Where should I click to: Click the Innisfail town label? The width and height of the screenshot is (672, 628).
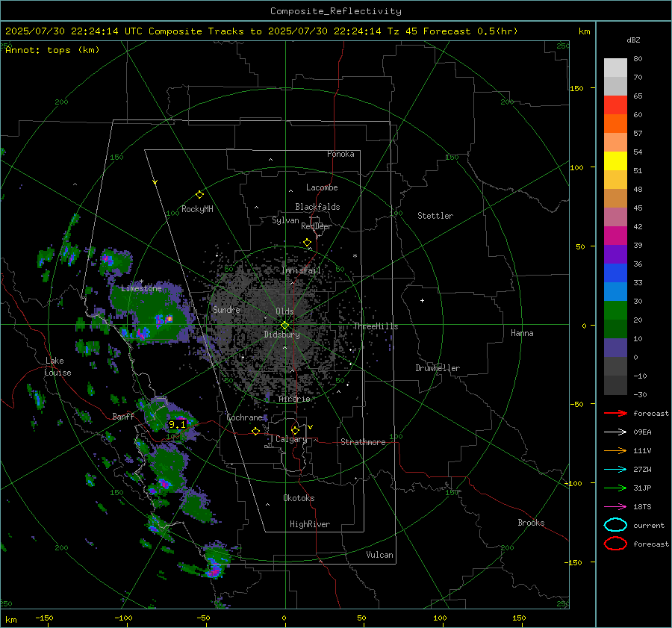tap(301, 270)
